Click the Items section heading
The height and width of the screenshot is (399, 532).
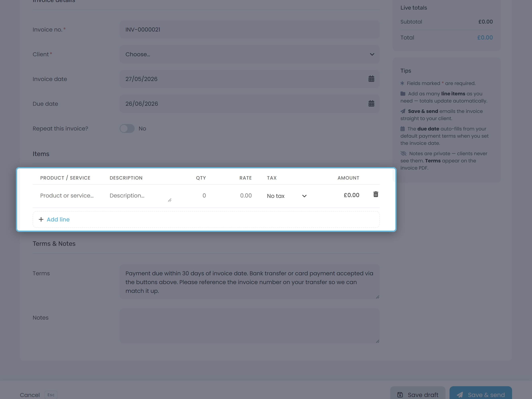41,154
